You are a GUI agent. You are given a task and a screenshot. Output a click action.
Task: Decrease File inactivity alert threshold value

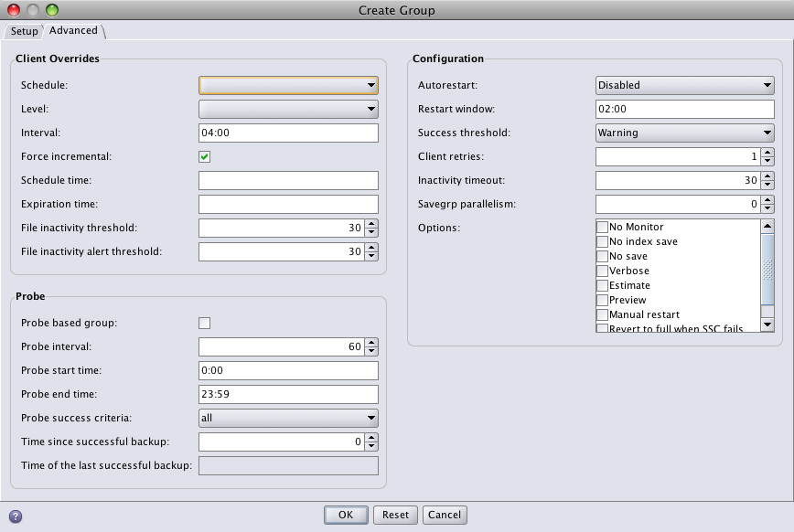371,256
